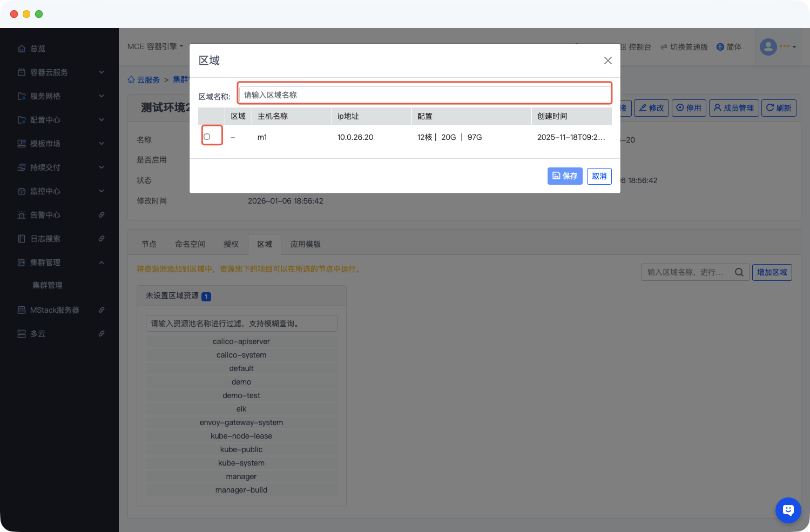Click the 保存 button in dialog
Screen dimensions: 810x532
565,176
